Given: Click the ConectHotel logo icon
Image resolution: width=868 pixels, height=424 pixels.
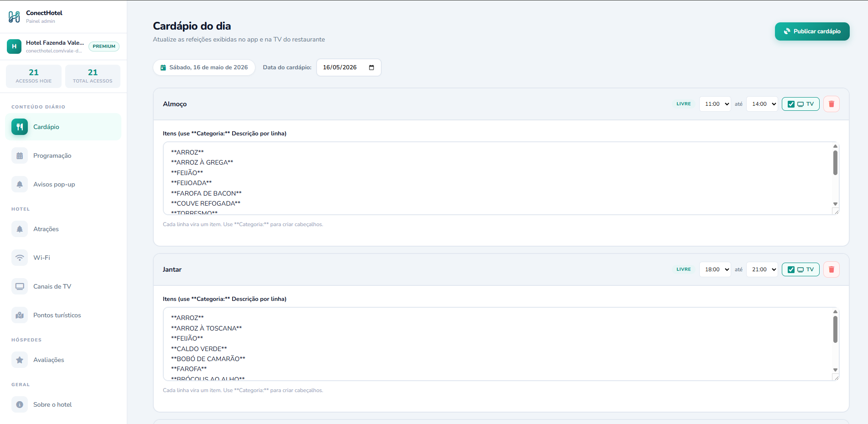Looking at the screenshot, I should point(14,17).
